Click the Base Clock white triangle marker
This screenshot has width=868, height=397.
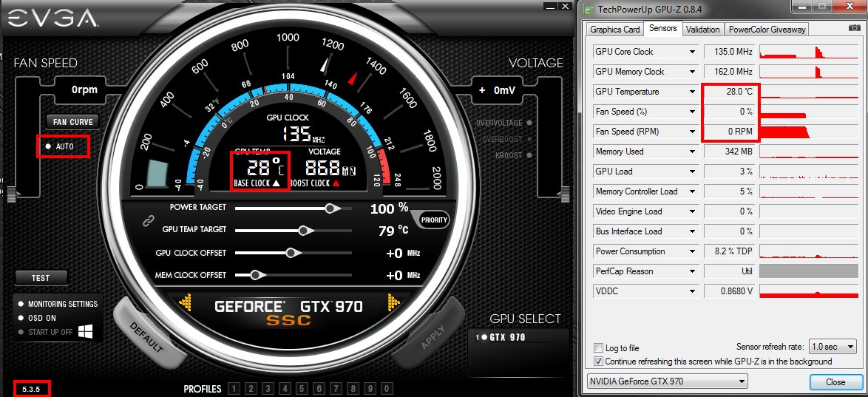(x=277, y=183)
